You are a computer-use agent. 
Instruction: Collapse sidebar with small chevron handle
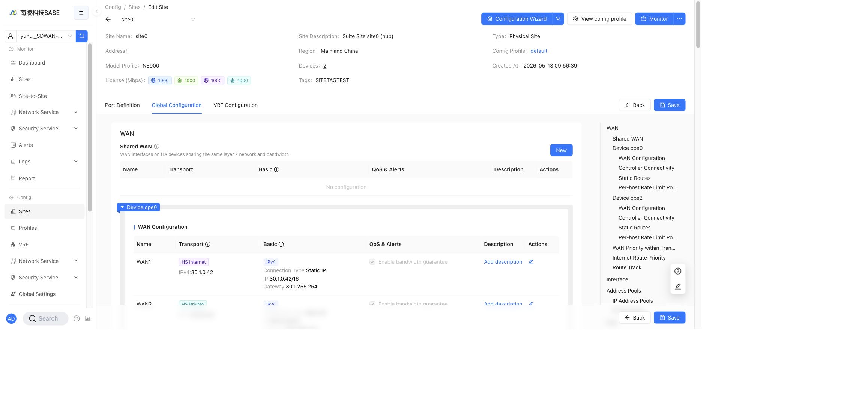pyautogui.click(x=96, y=11)
